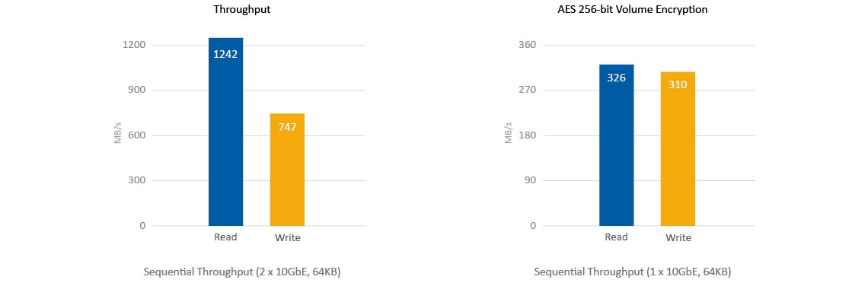
Task: Select the orange Write bar showing 310
Action: (x=678, y=149)
